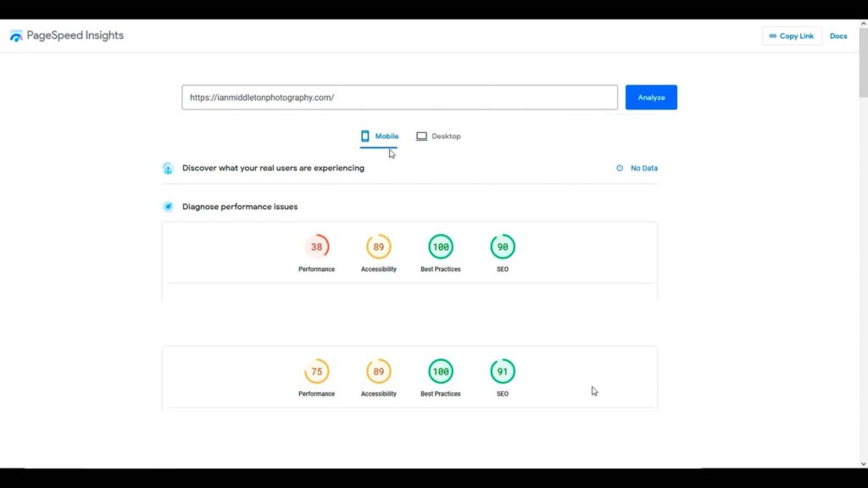Click the desktop monitor icon
The height and width of the screenshot is (488, 868).
tap(422, 136)
